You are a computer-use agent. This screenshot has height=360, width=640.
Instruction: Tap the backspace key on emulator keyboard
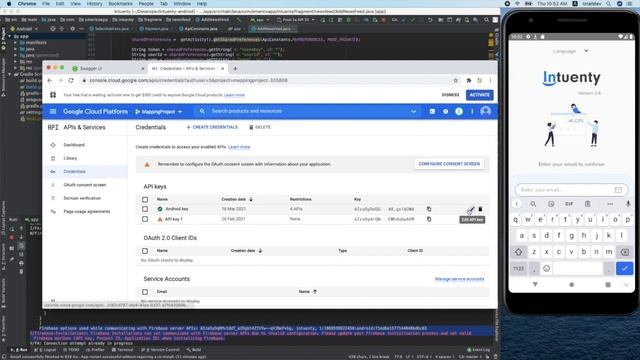(x=624, y=252)
